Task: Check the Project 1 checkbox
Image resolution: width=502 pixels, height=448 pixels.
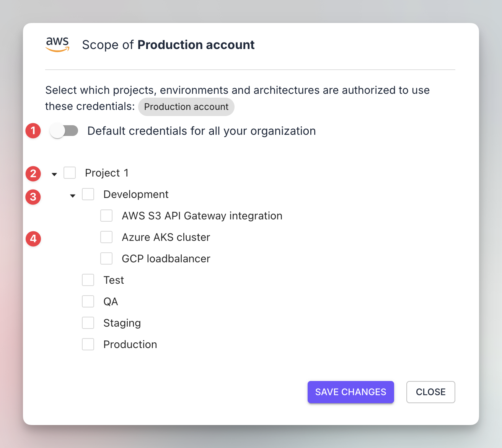Action: (70, 173)
